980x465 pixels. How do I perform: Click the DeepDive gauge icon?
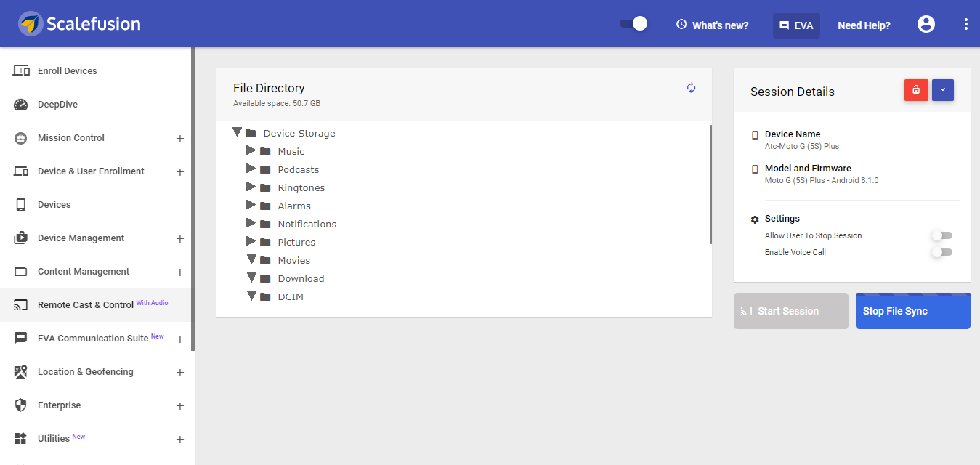tap(21, 105)
